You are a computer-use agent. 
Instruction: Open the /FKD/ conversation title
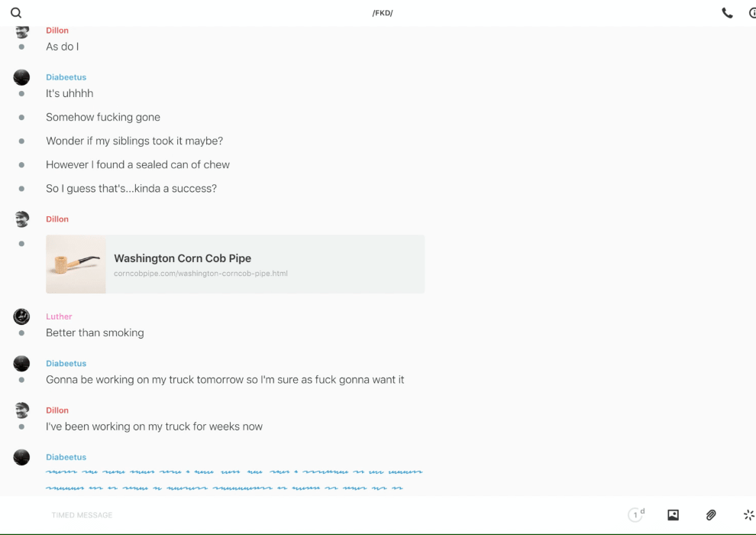(x=383, y=13)
